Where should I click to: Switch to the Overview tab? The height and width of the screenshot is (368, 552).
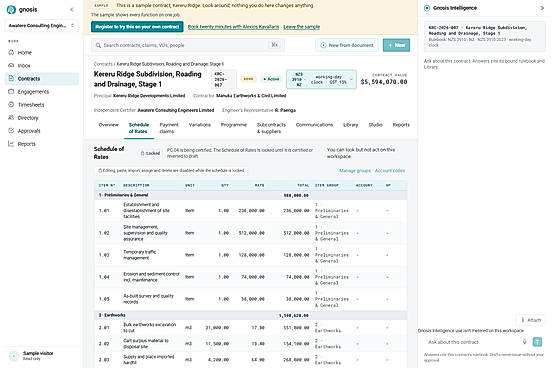pyautogui.click(x=108, y=125)
